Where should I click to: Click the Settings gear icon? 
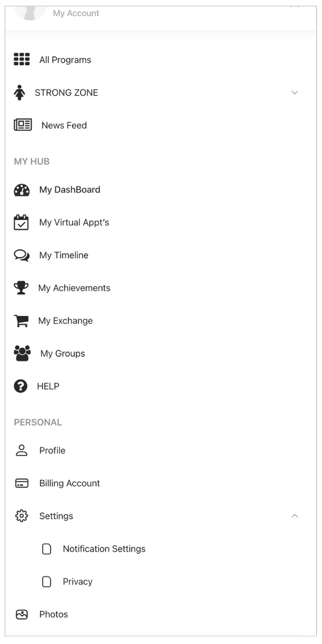pos(22,516)
